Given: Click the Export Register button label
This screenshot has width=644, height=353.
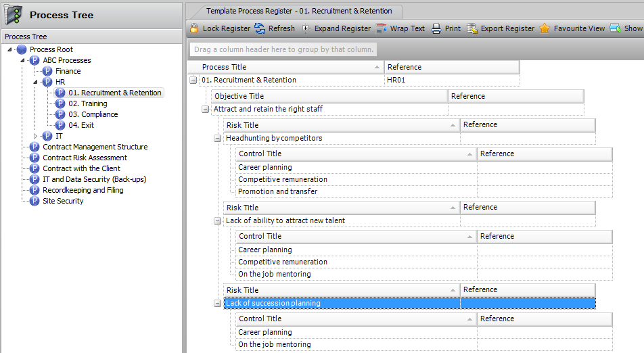Looking at the screenshot, I should tap(507, 28).
